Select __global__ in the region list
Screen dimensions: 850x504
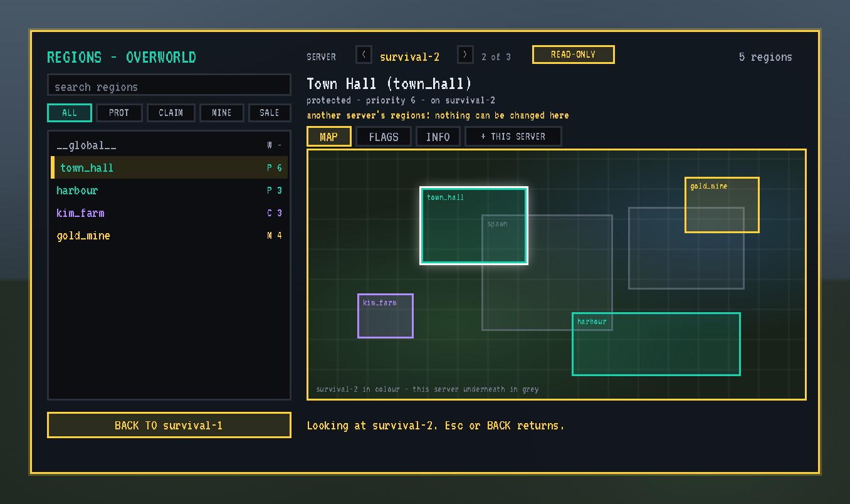169,145
